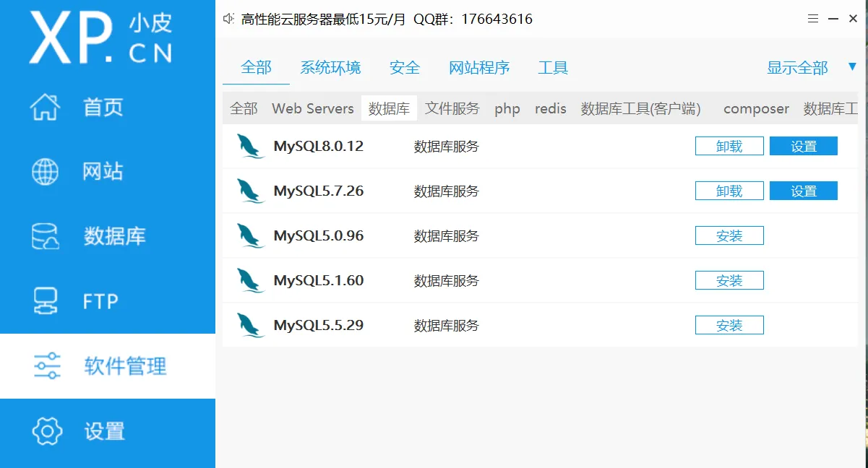Install MySQL5.5.29 with 安装 button
868x468 pixels.
(729, 325)
